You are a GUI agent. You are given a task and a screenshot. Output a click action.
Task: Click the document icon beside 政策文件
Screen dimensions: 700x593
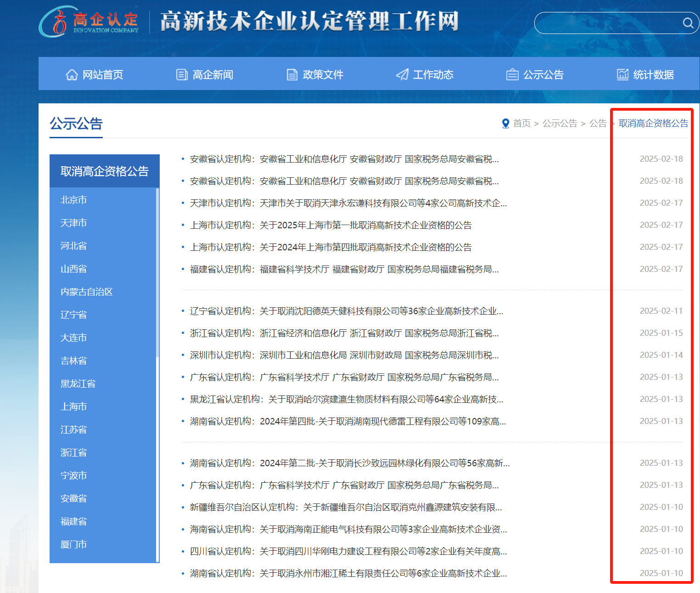point(292,74)
